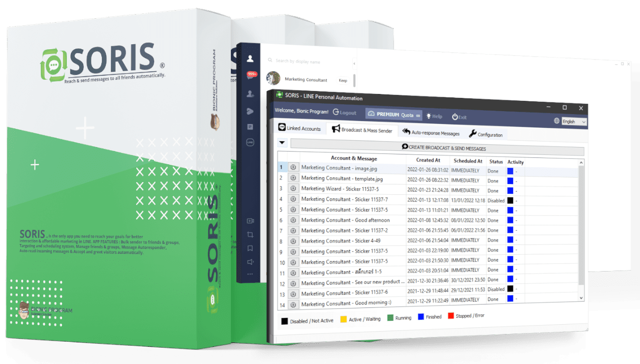Screen dimensions: 640x364
Task: Go to Configuration tab
Action: pos(485,134)
